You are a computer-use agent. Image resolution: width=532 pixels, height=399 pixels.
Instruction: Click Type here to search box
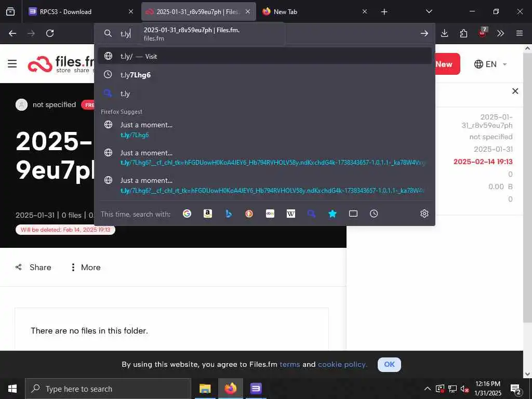point(108,389)
